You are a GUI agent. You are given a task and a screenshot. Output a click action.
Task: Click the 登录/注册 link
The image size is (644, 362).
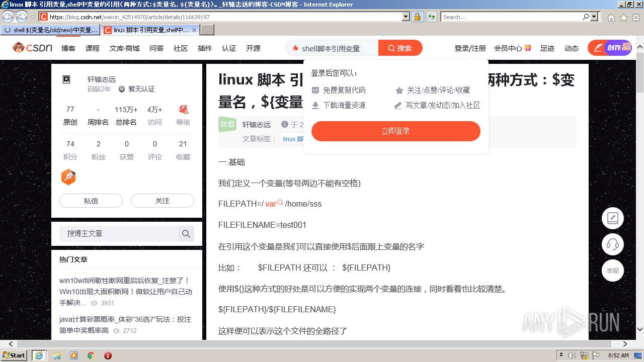pos(470,48)
